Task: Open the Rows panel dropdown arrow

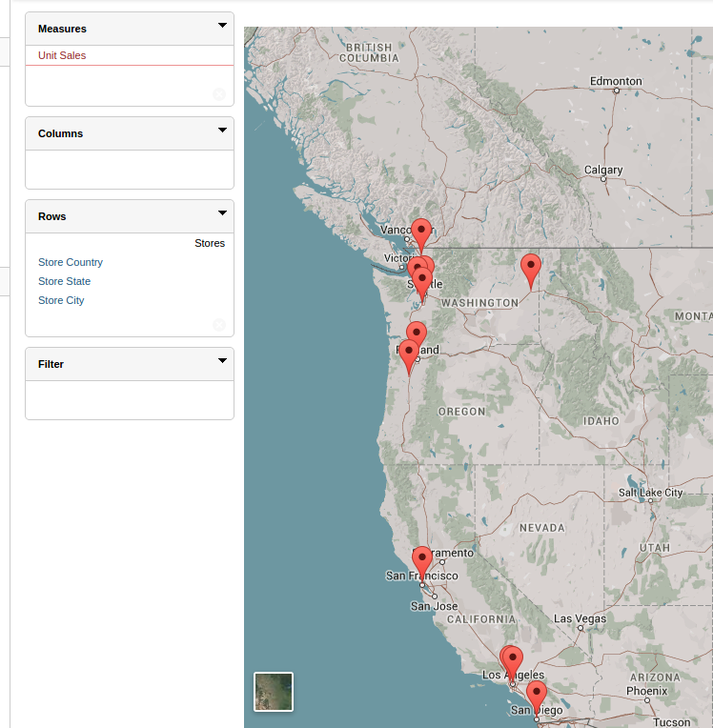Action: pyautogui.click(x=222, y=213)
